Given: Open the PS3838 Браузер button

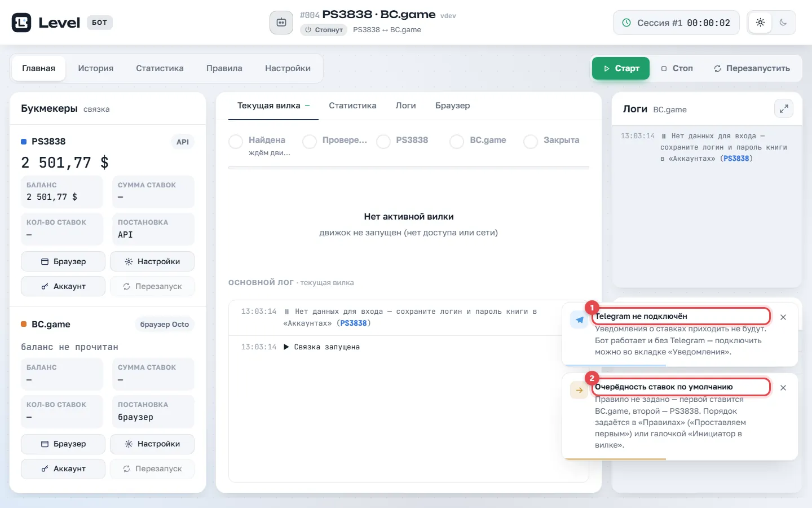Looking at the screenshot, I should coord(63,261).
